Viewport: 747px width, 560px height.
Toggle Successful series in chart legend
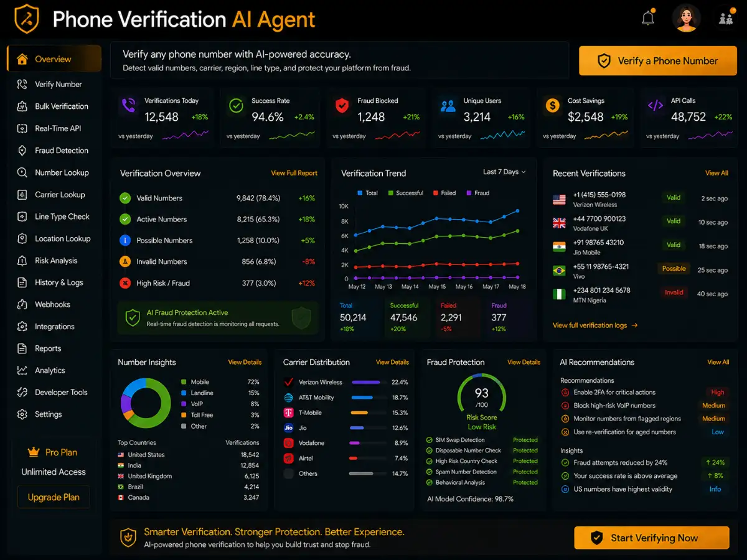[405, 193]
